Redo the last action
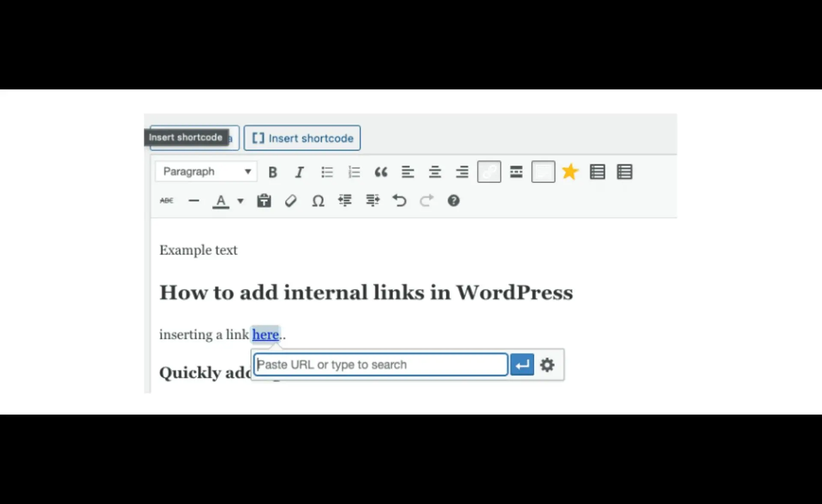The image size is (822, 504). [x=426, y=200]
